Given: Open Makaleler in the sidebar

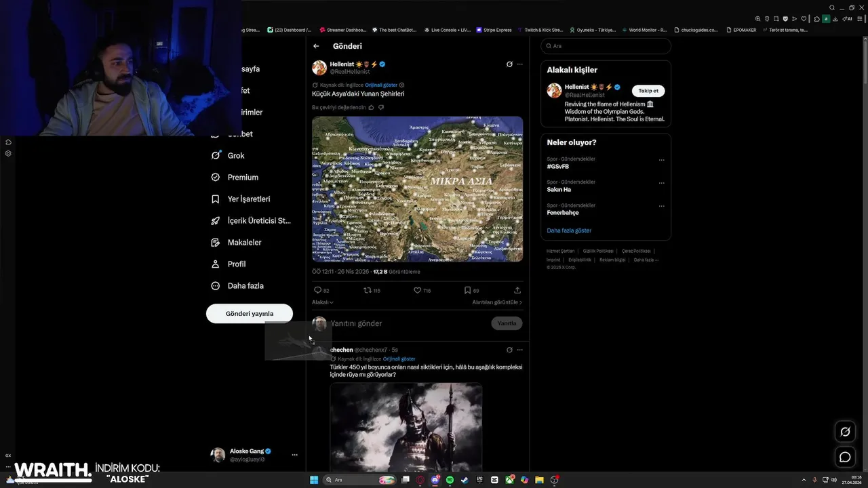Looking at the screenshot, I should click(237, 242).
